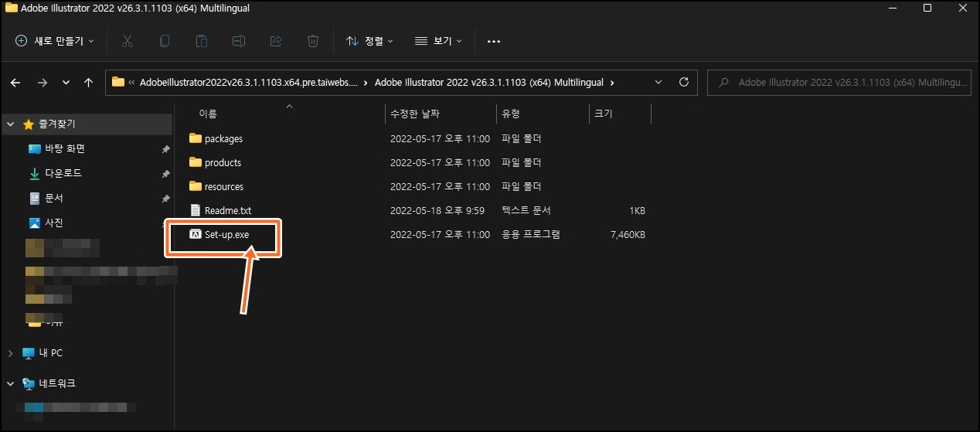
Task: Sort by 크기 column header
Action: click(604, 114)
